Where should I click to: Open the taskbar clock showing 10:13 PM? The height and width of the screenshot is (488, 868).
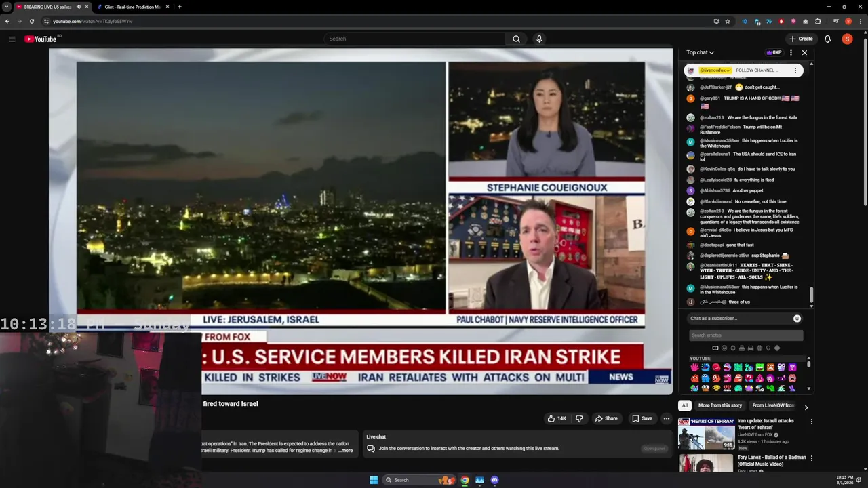click(x=845, y=480)
